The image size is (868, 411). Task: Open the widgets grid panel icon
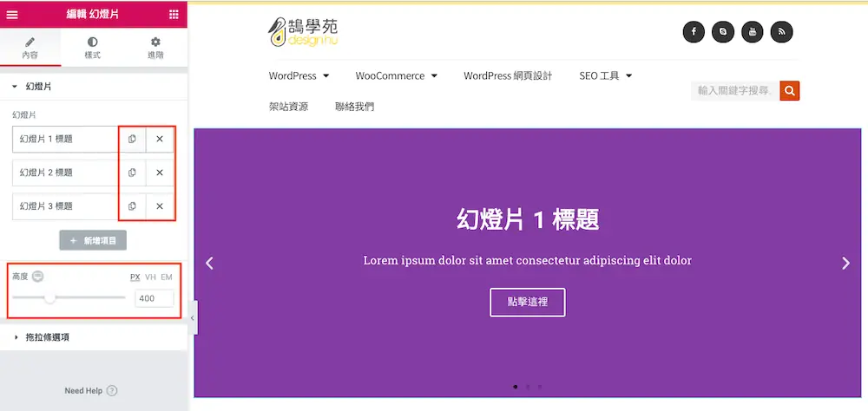(x=174, y=15)
